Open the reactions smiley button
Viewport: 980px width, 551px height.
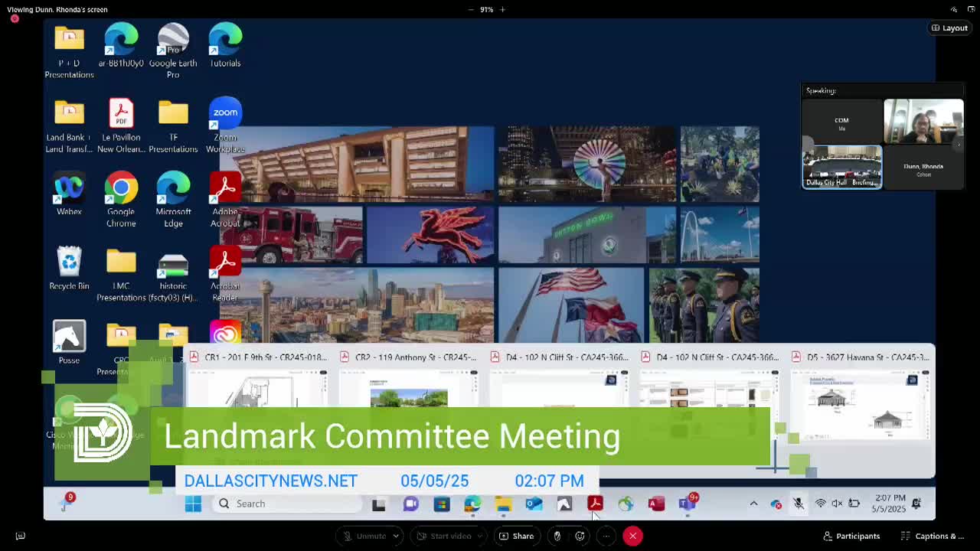pyautogui.click(x=580, y=536)
